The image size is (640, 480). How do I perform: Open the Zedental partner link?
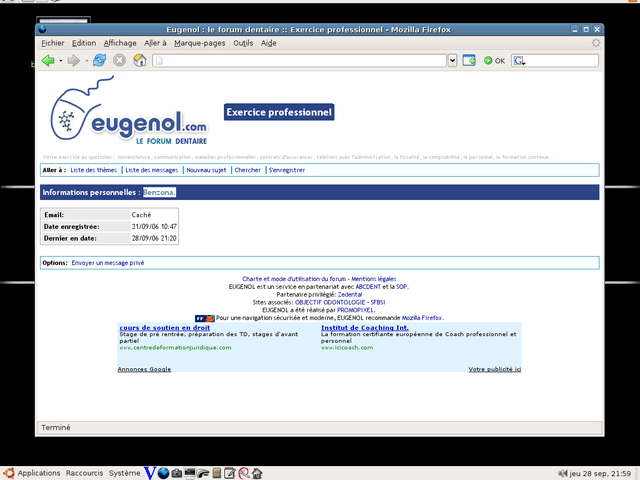click(x=350, y=294)
